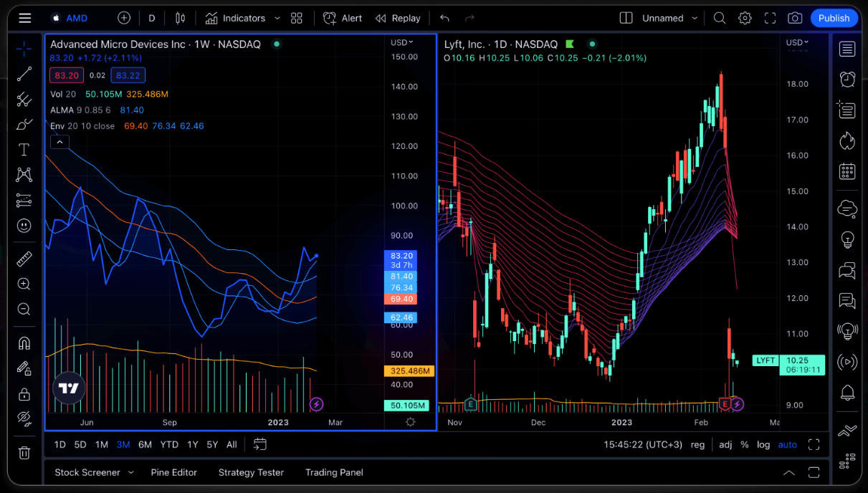Expand the layout dropdown chevron
Screen dimensions: 868x493
695,18
